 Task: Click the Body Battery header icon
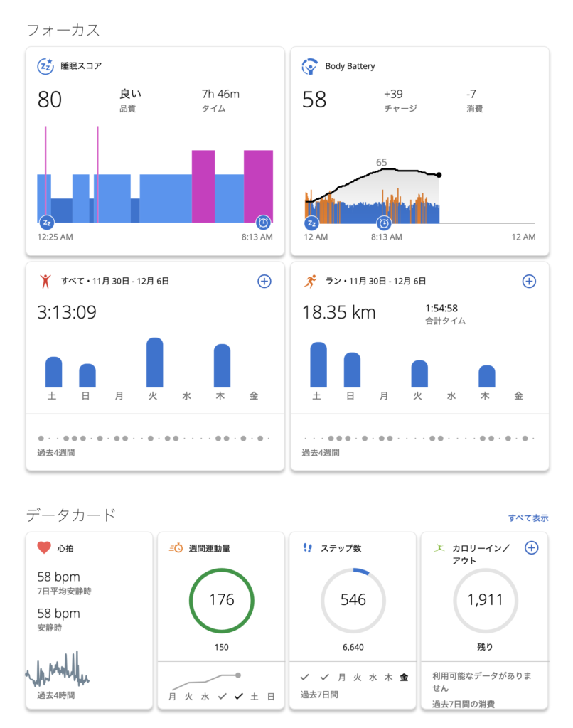point(309,66)
